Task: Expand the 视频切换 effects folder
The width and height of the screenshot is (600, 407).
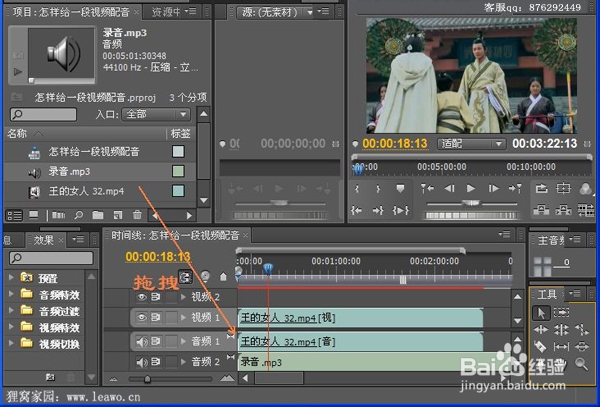Action: click(x=11, y=343)
